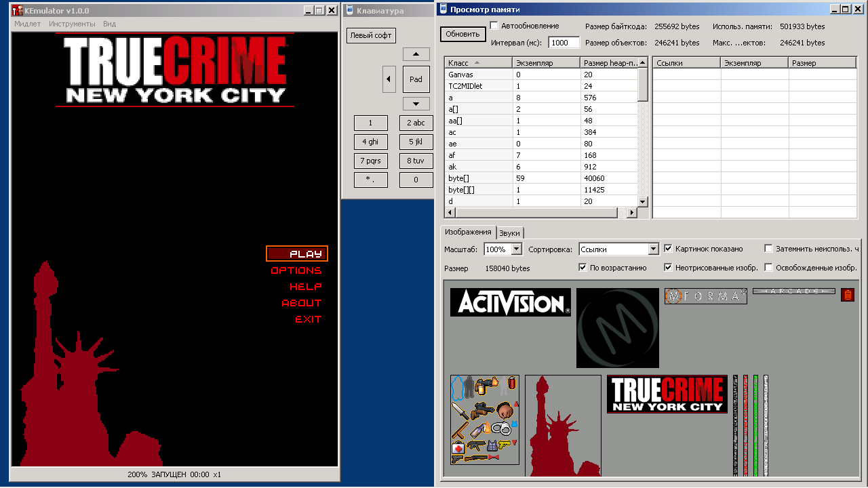Click class table scrollbar up arrow

click(643, 63)
